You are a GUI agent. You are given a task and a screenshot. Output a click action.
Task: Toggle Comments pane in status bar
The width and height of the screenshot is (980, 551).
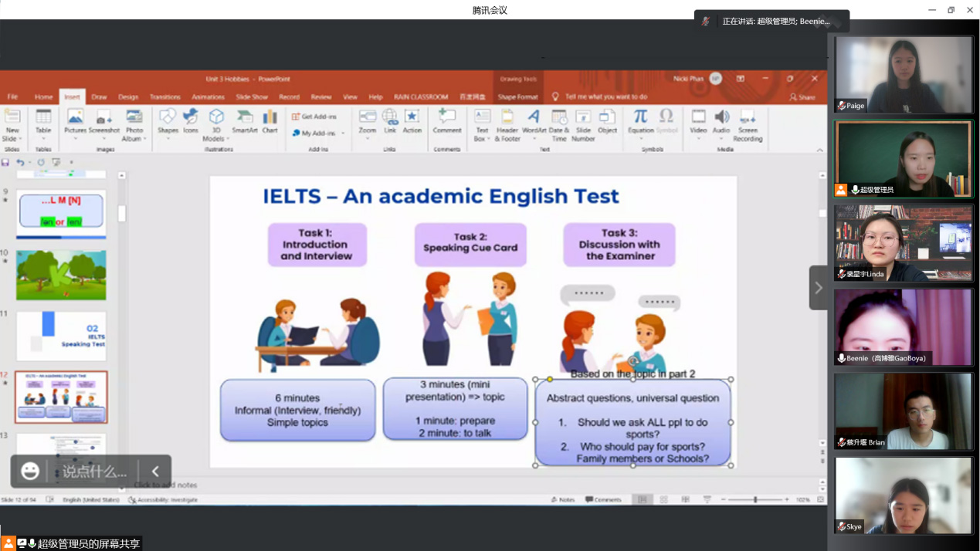(x=603, y=500)
